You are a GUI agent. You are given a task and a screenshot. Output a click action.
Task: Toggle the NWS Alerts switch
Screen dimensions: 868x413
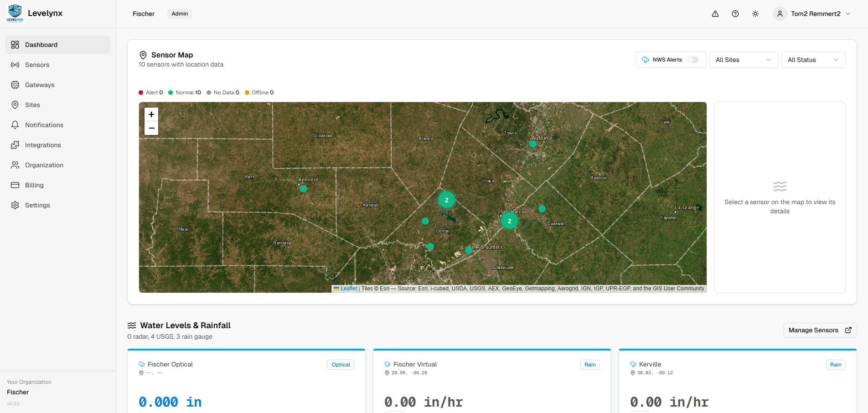pyautogui.click(x=693, y=60)
